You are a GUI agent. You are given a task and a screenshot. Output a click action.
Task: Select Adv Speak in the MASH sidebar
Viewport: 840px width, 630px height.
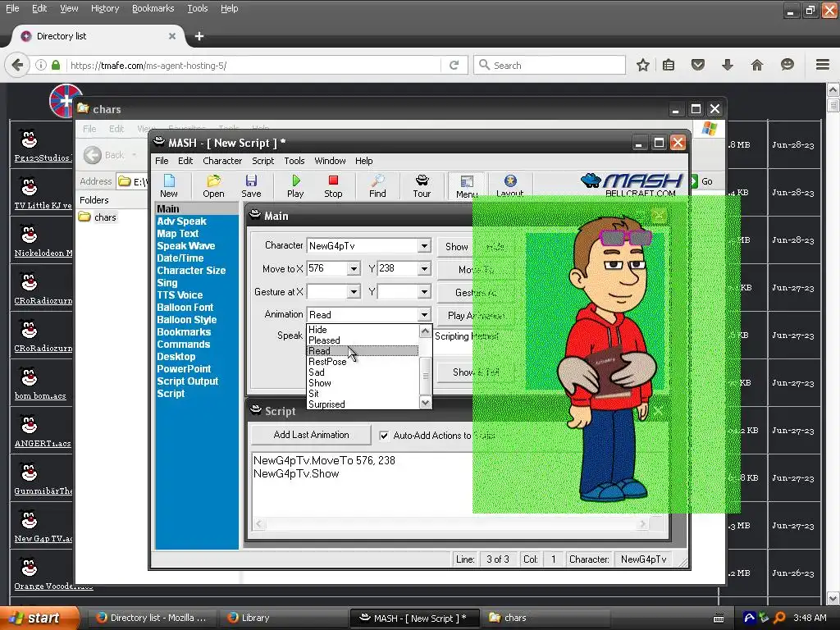pyautogui.click(x=181, y=221)
